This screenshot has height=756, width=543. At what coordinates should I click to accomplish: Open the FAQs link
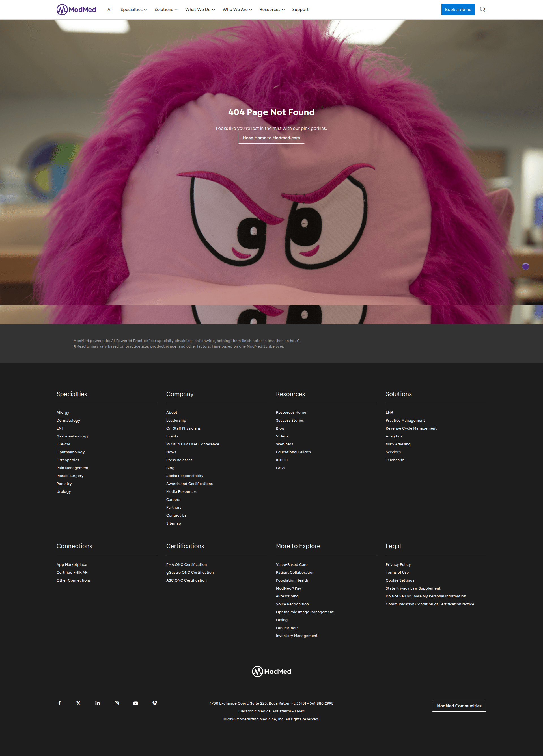pos(281,468)
